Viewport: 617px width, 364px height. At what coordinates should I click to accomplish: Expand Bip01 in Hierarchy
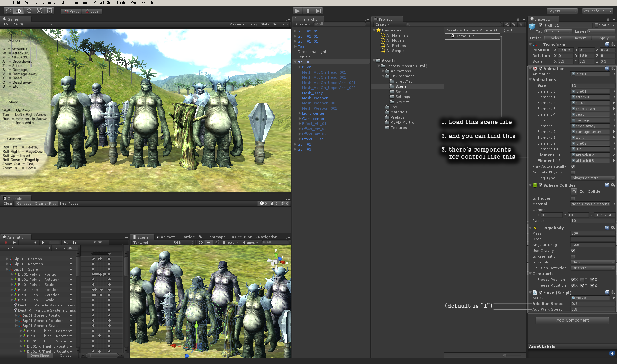[300, 67]
